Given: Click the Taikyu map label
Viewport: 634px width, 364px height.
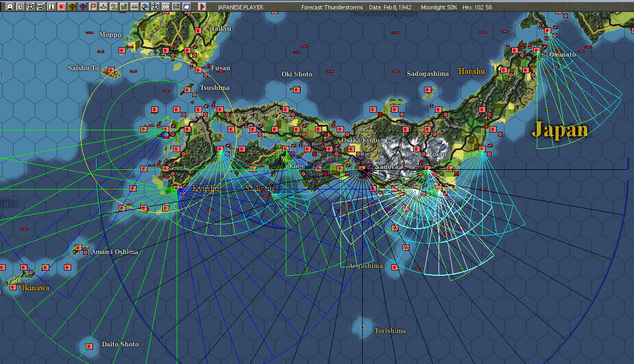Looking at the screenshot, I should (x=221, y=29).
